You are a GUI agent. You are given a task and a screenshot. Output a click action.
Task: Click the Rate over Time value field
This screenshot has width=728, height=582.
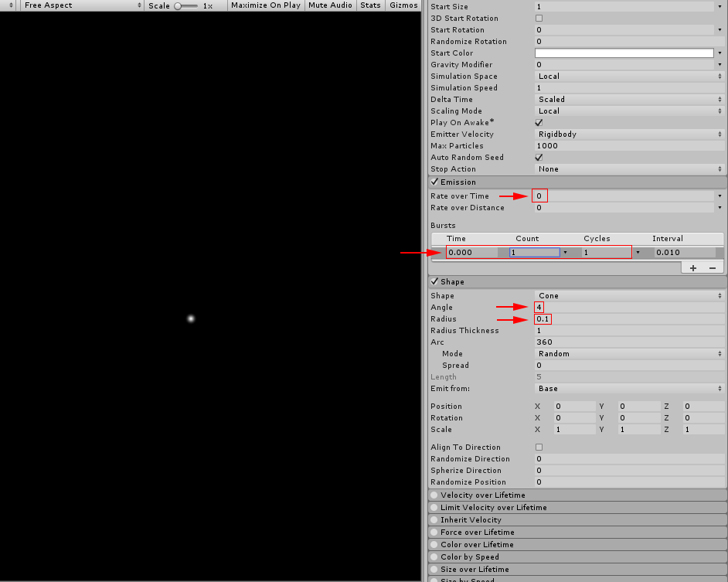pos(624,196)
